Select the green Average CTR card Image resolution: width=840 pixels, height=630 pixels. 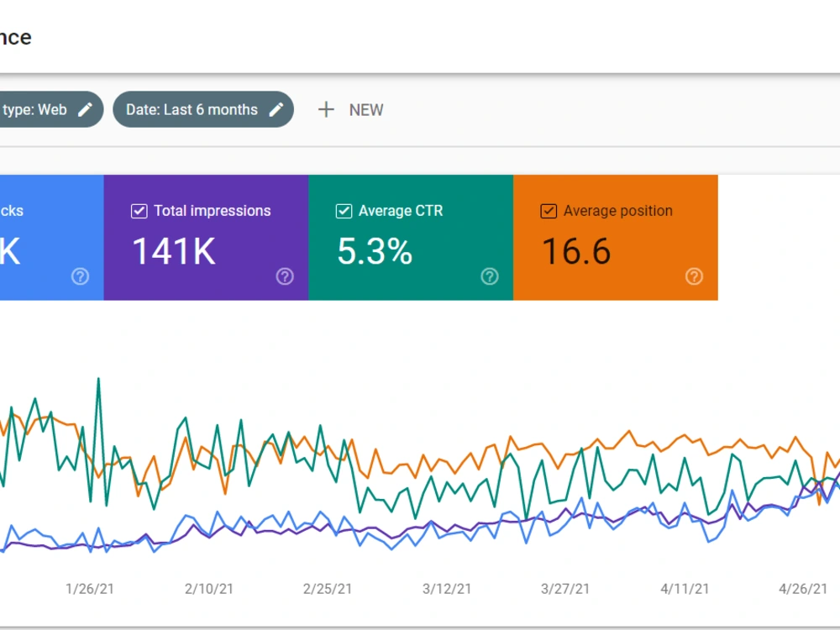[411, 238]
